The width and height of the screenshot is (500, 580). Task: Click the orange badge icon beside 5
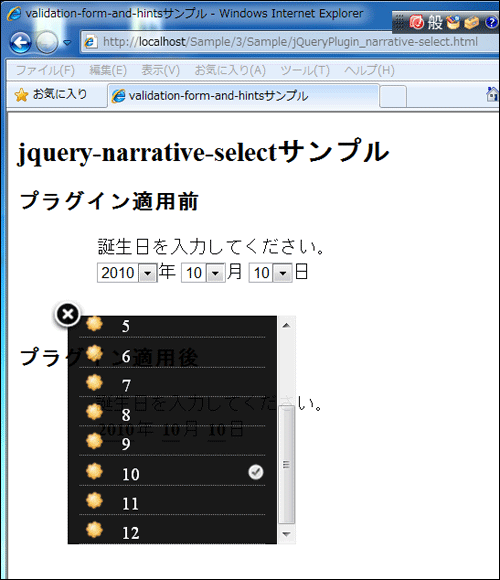point(94,323)
